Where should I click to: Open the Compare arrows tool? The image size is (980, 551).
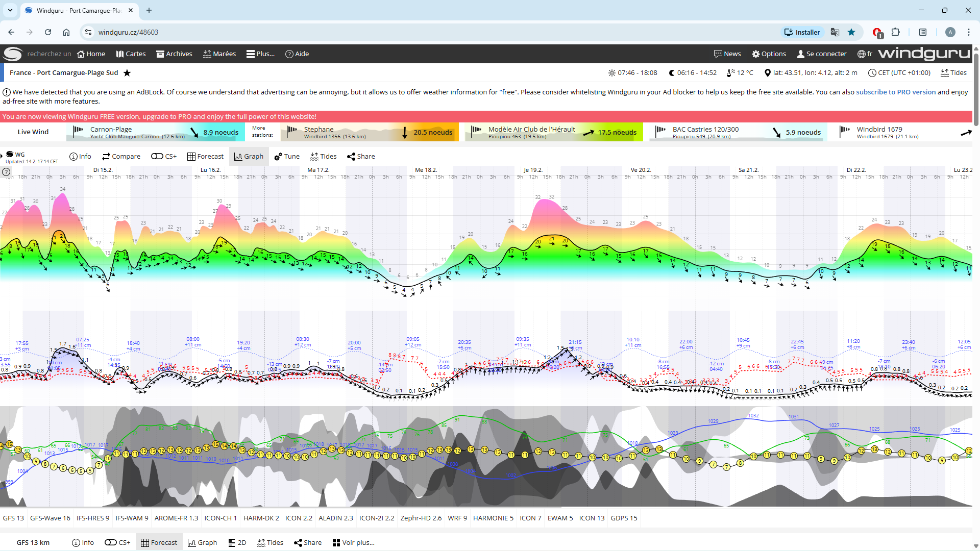pos(121,157)
